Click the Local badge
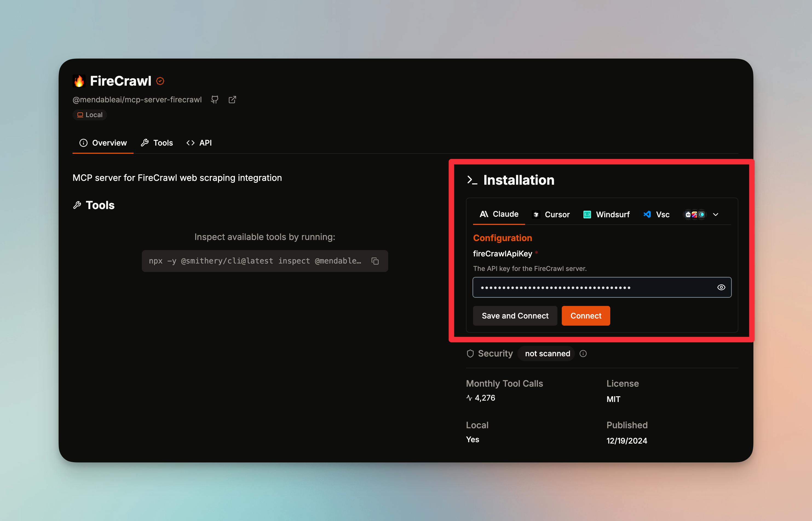This screenshot has width=812, height=521. click(90, 115)
